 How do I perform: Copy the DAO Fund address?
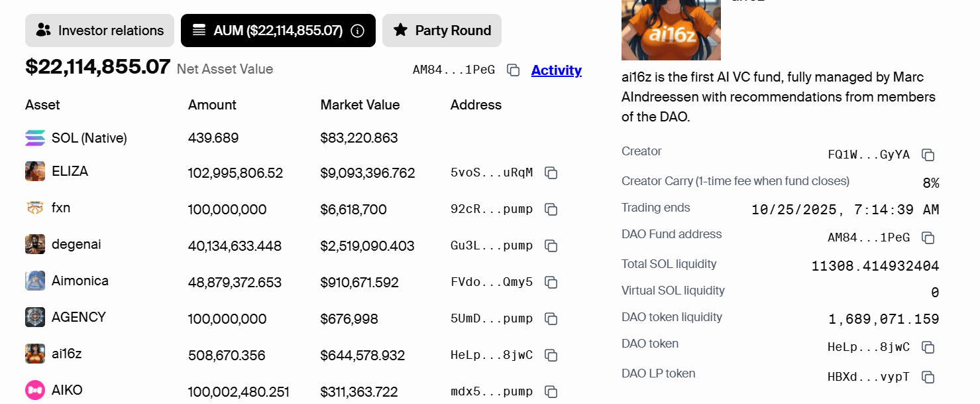pos(928,238)
